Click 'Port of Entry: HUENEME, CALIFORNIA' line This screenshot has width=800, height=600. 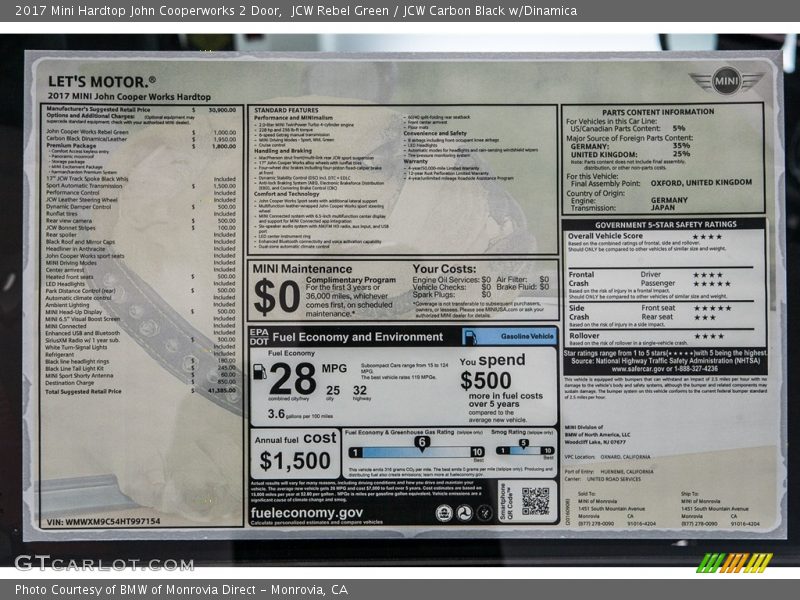coord(609,471)
